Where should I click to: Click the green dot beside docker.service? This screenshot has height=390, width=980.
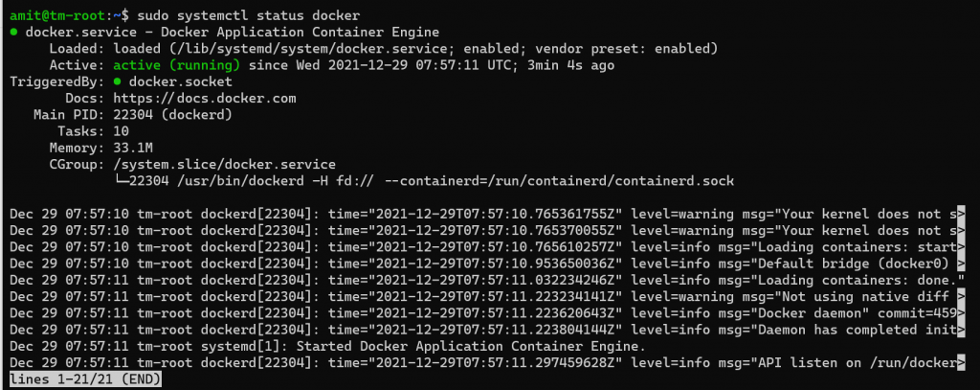(13, 32)
